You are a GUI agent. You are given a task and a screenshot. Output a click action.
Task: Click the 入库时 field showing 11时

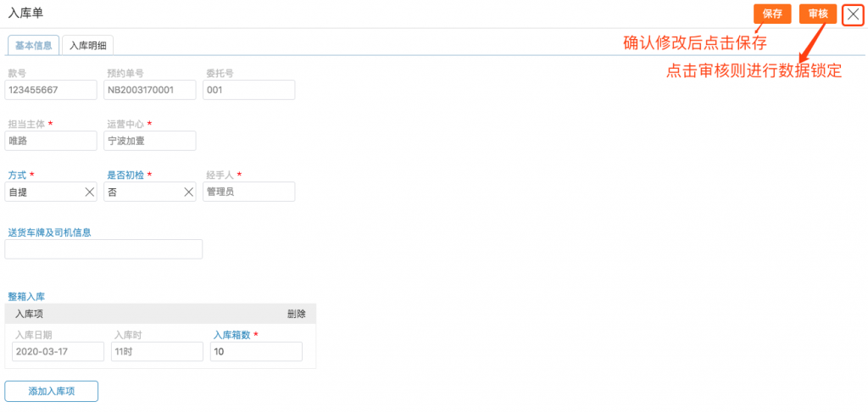pyautogui.click(x=157, y=352)
